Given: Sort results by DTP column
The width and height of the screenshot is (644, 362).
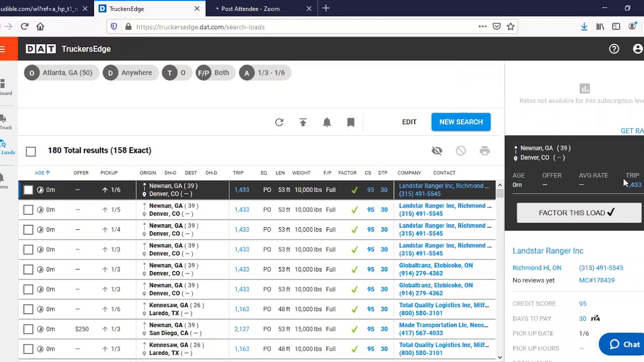Looking at the screenshot, I should pos(383,172).
